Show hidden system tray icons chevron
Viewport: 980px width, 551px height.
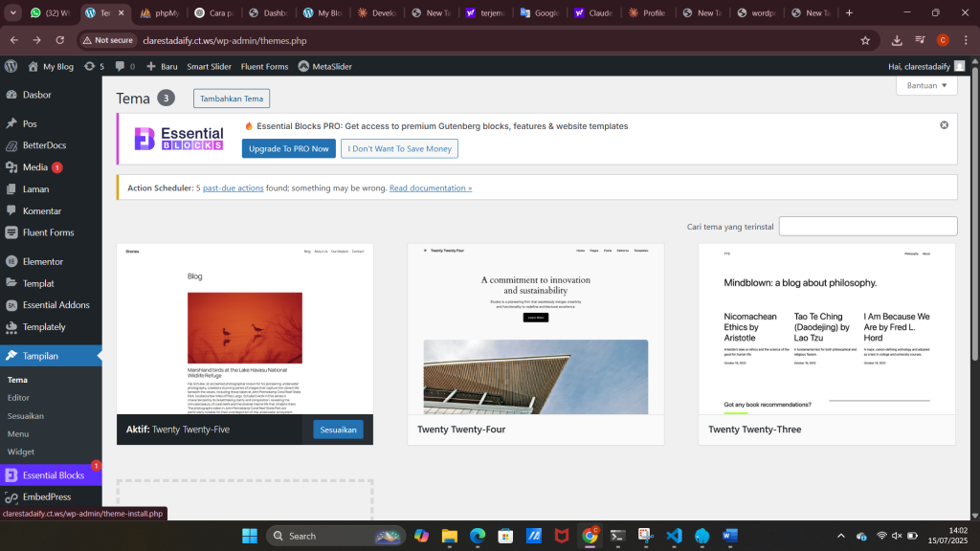point(841,536)
